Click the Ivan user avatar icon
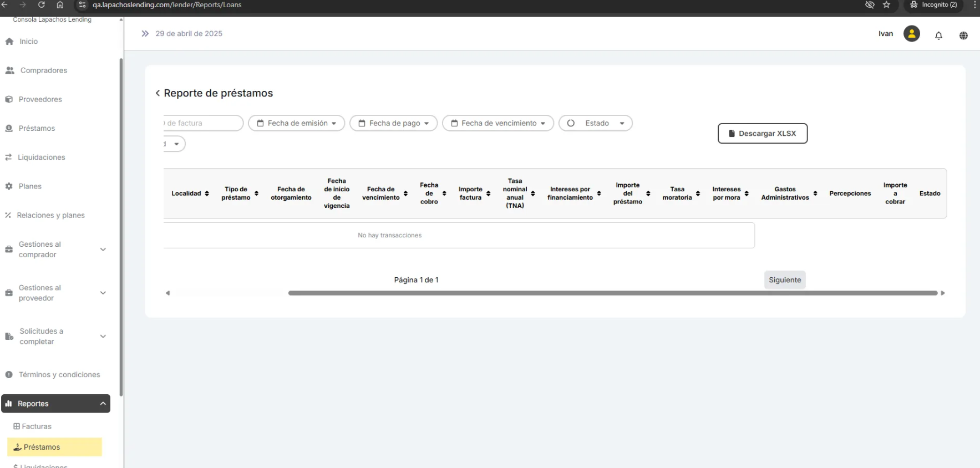 (911, 34)
